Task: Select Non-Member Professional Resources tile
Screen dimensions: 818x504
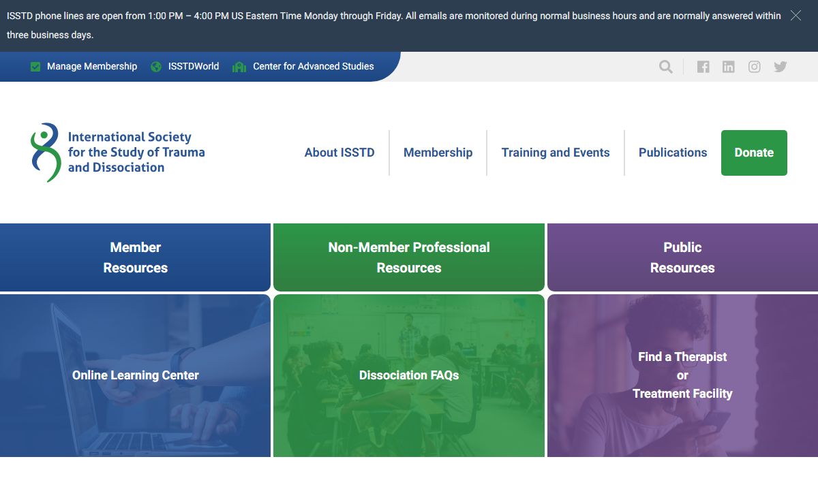Action: coord(409,257)
